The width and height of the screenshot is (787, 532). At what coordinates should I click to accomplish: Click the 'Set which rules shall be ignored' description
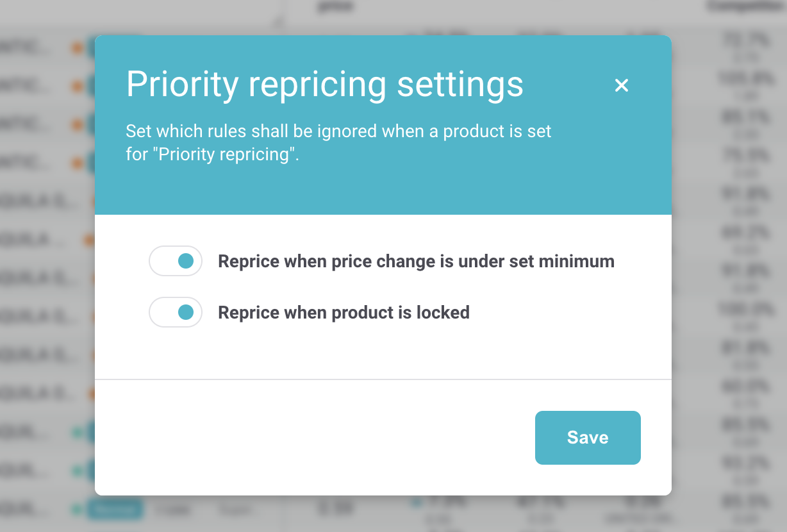(338, 143)
